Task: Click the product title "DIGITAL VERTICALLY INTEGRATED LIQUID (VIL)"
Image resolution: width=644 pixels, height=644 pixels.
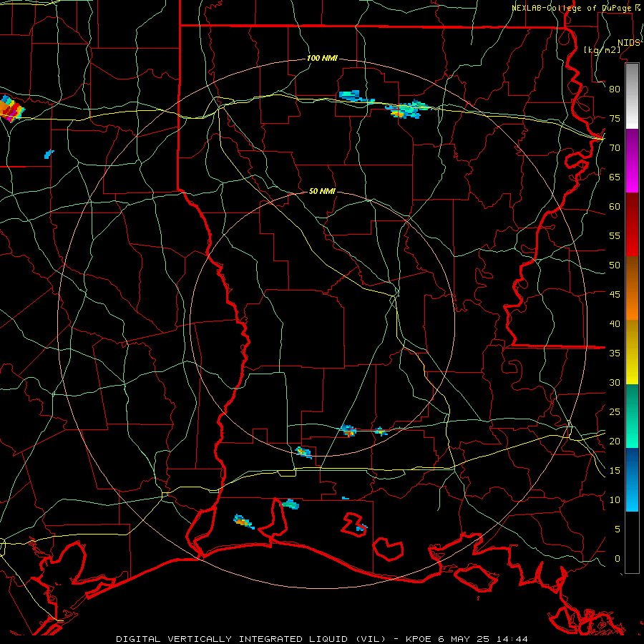Action: point(250,639)
